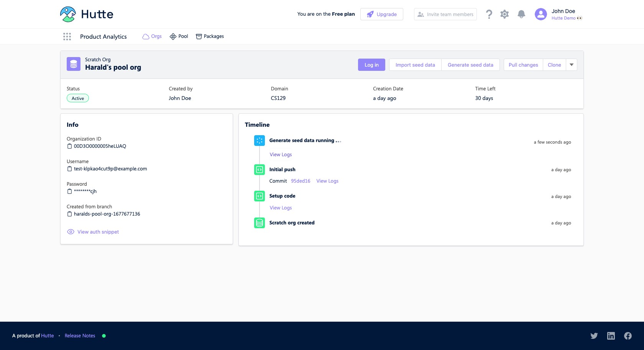Click Organization ID value 00D3O0000005heLUAQ
The image size is (644, 350).
[100, 146]
